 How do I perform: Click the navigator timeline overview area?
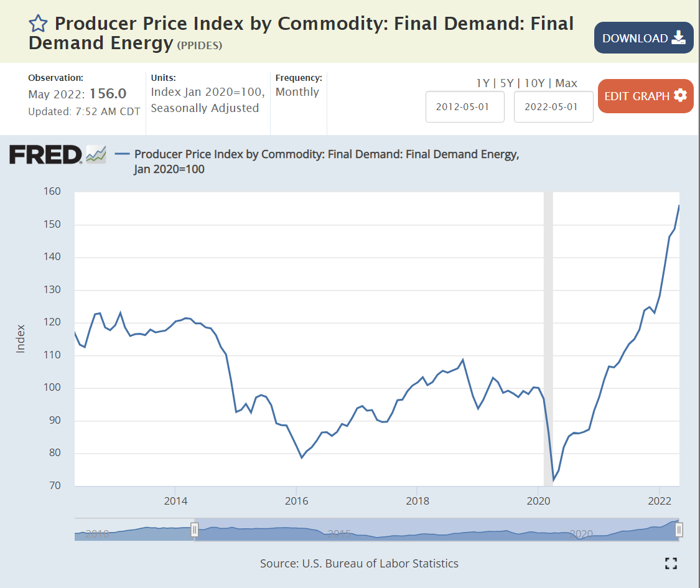coord(436,530)
